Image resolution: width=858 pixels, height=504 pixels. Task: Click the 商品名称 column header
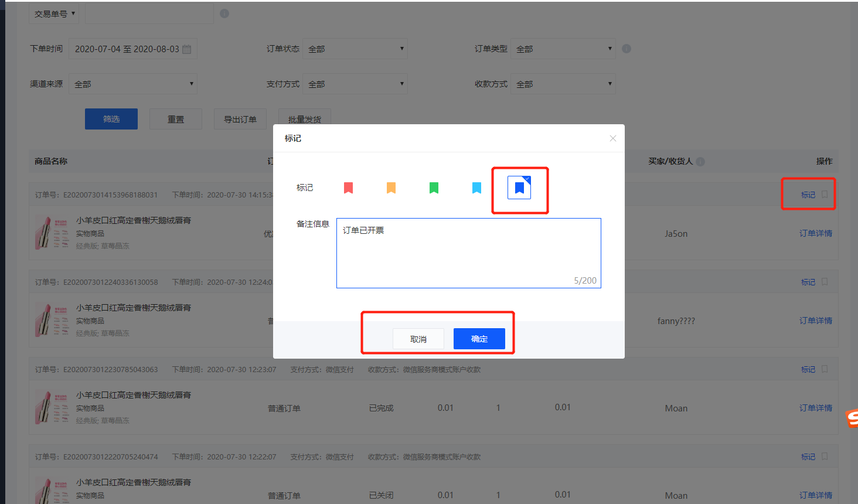51,161
